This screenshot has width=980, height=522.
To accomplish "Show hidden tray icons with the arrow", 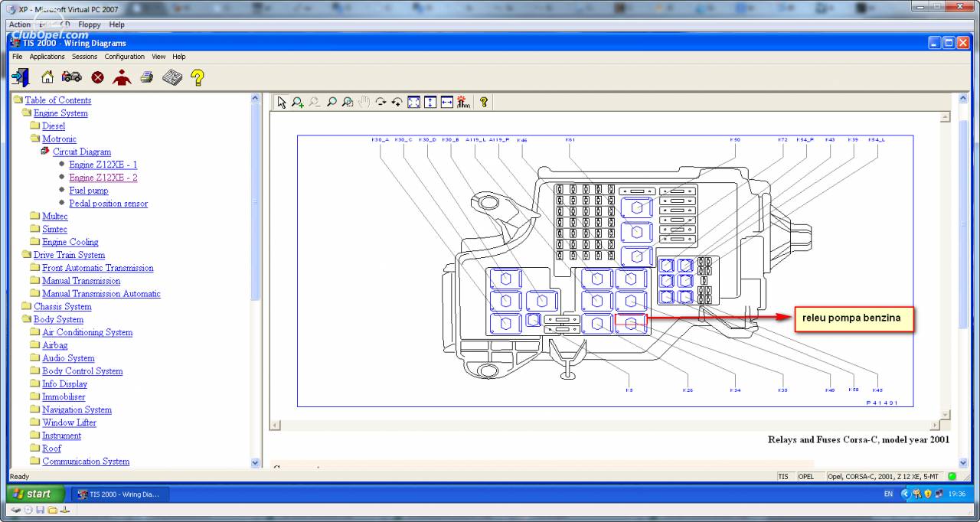I will tap(906, 494).
